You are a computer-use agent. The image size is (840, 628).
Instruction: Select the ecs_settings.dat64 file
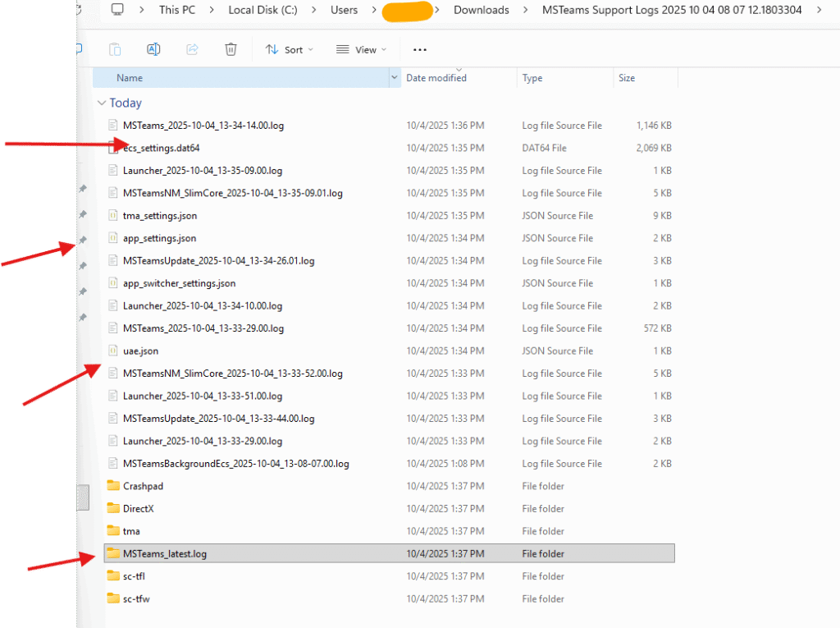161,149
